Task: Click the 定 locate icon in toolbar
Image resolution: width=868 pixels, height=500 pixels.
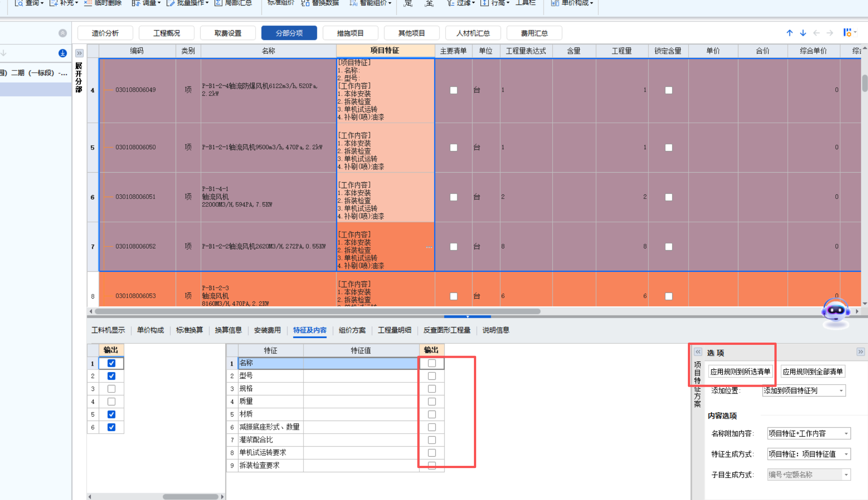Action: pyautogui.click(x=408, y=3)
